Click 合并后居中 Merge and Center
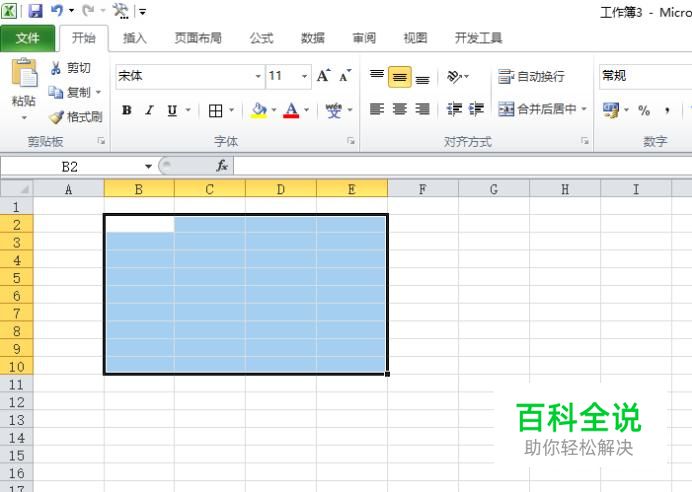 (x=538, y=109)
